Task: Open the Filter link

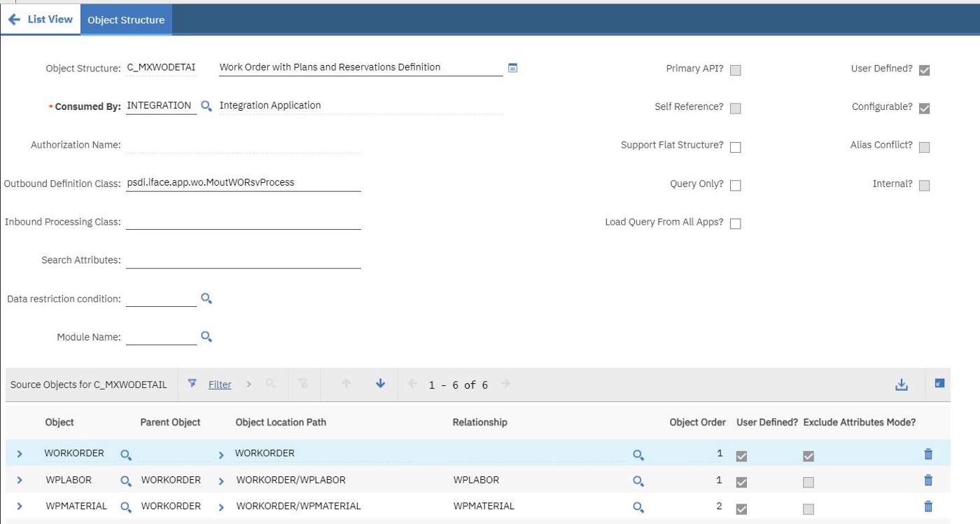Action: point(220,385)
